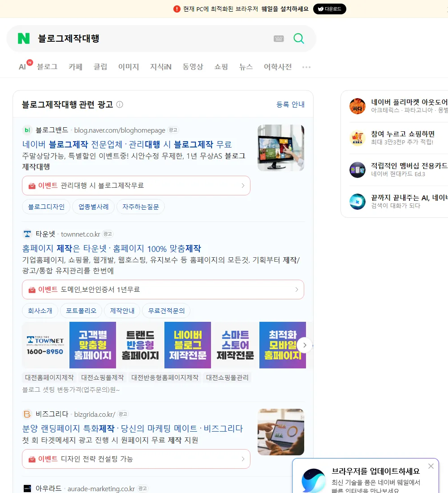Viewport: 448px width, 493px height.
Task: Open the townnet.co.kr URL link
Action: 81,234
